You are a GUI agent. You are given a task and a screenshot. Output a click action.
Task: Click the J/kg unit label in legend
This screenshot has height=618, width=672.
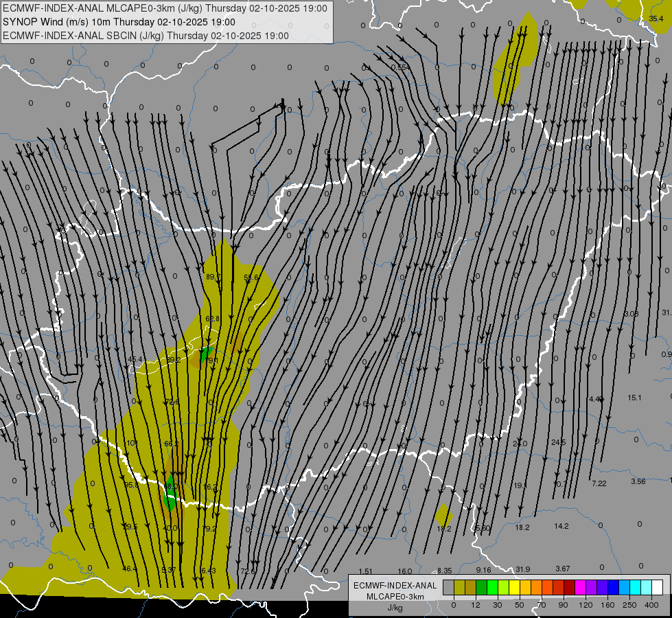(394, 607)
